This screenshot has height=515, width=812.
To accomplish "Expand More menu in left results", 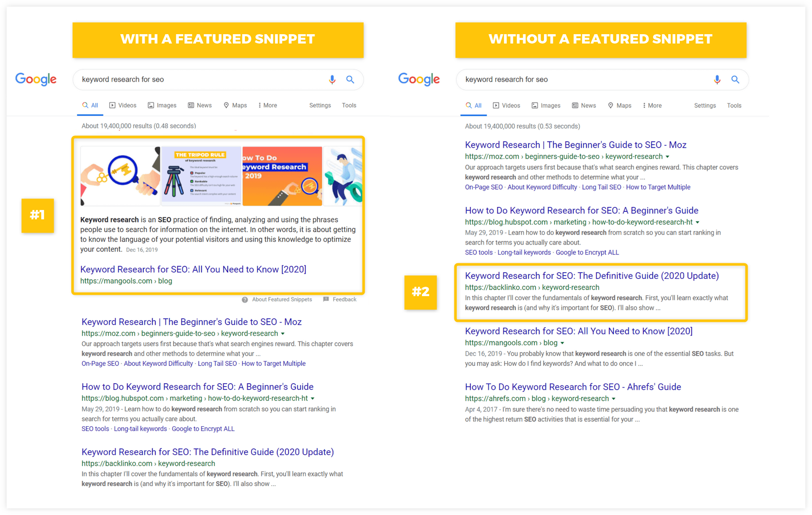I will [x=268, y=105].
